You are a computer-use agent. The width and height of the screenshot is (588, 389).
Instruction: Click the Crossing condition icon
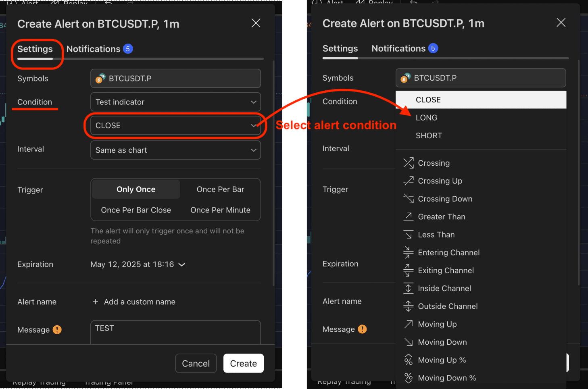[x=408, y=163]
